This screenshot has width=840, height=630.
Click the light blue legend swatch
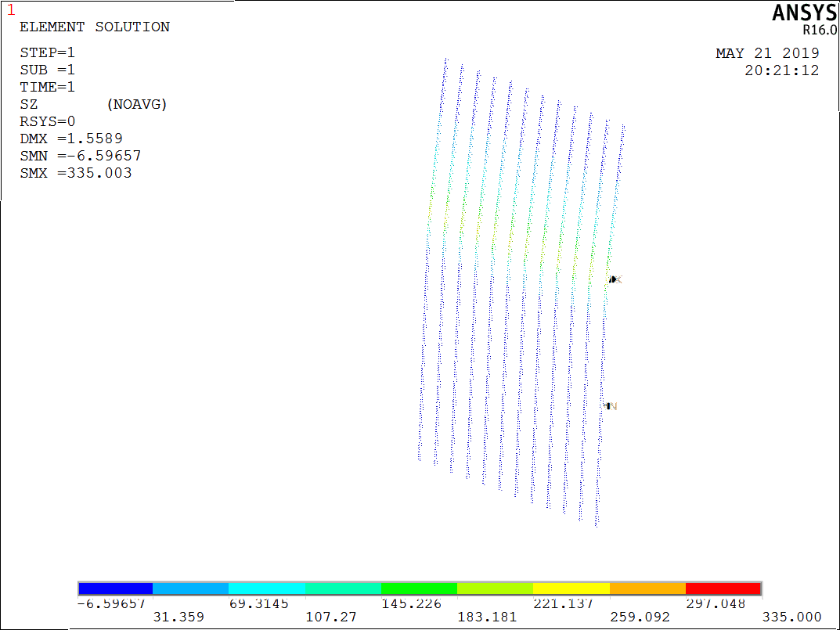point(191,589)
